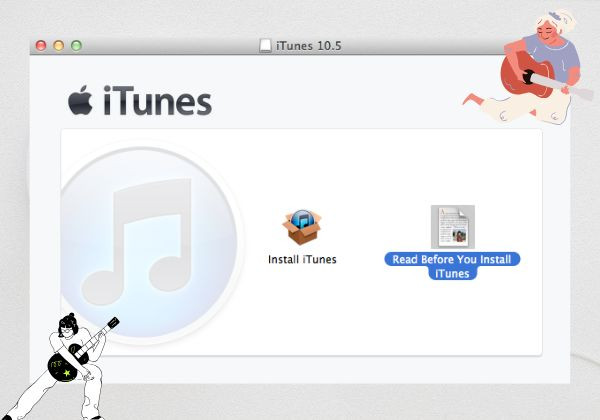Click the "Read Before You Install iTunes" label
Image resolution: width=600 pixels, height=420 pixels.
click(x=452, y=266)
